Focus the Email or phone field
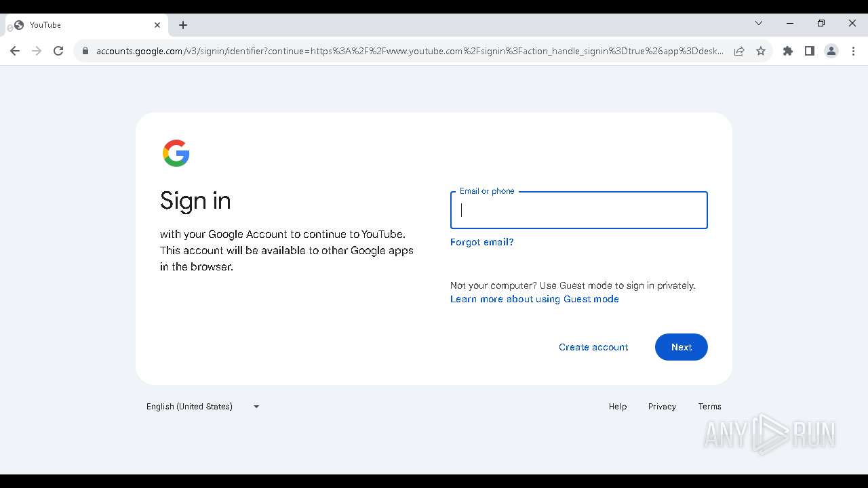 tap(579, 210)
